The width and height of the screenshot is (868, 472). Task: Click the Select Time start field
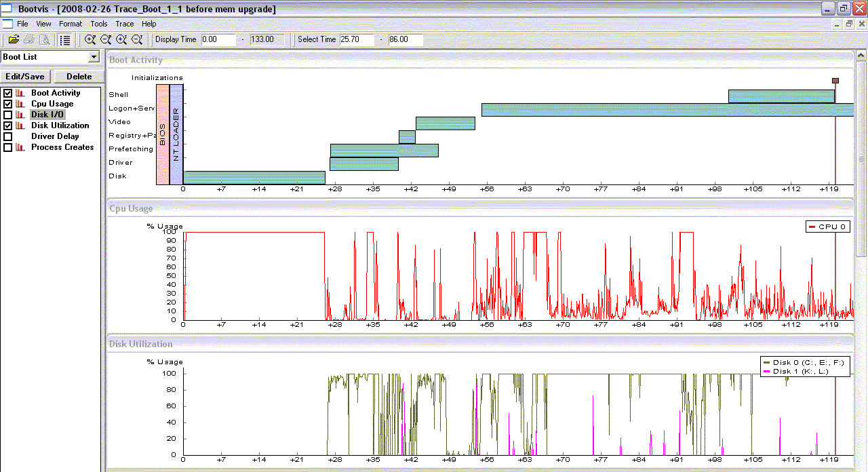tap(357, 39)
